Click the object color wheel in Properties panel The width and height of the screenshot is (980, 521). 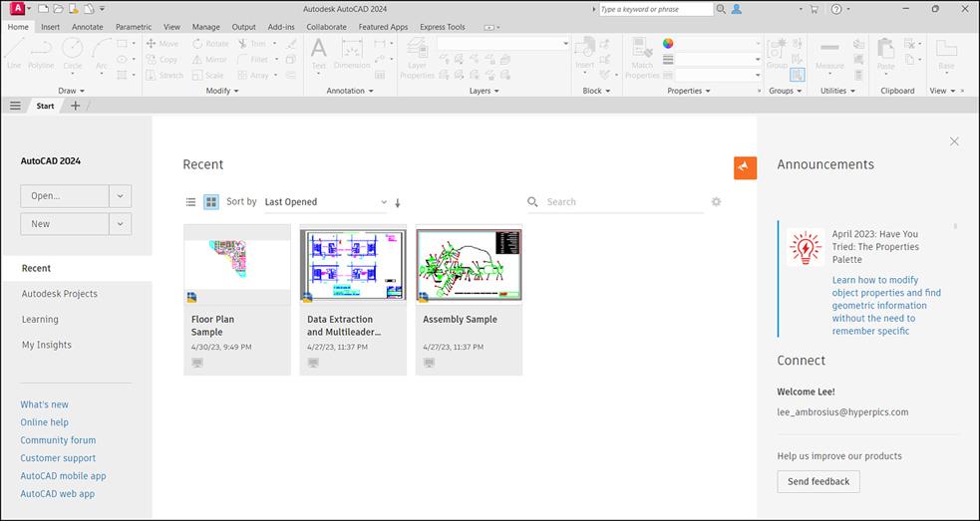coord(668,43)
